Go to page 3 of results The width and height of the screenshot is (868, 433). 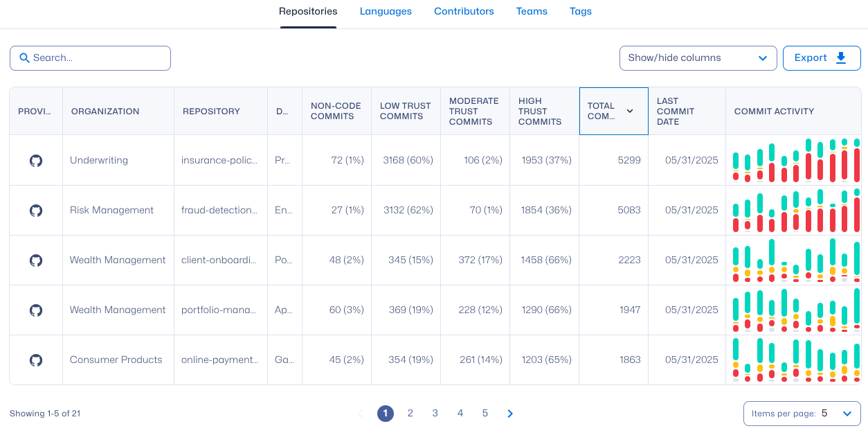click(435, 414)
